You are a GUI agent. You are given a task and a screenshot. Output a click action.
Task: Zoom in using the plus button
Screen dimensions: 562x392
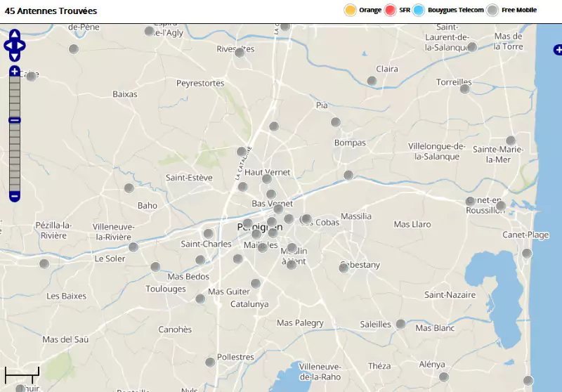click(15, 71)
